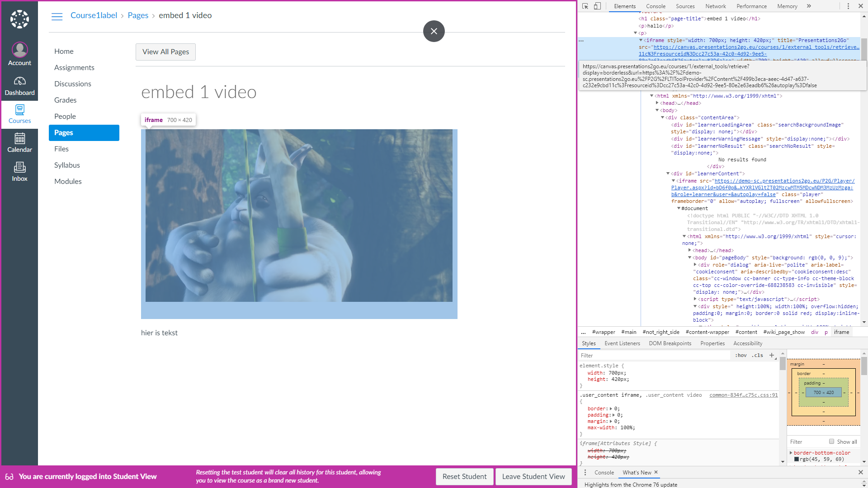Image resolution: width=868 pixels, height=488 pixels.
Task: Expand the script text/javascript node
Action: [695, 299]
